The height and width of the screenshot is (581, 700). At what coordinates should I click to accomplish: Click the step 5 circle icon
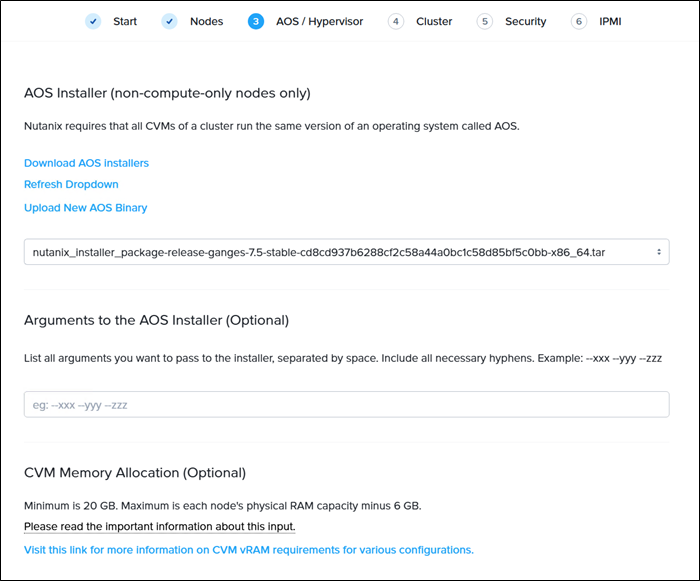click(485, 21)
